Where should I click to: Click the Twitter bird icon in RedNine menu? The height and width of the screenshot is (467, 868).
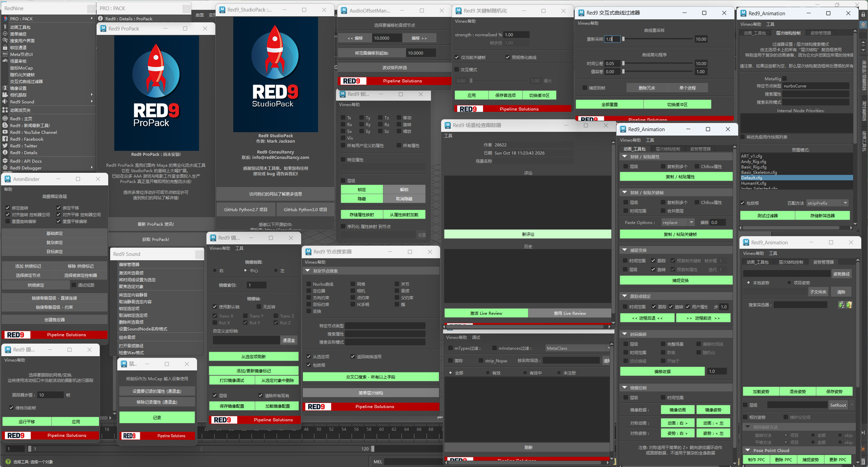[x=5, y=145]
